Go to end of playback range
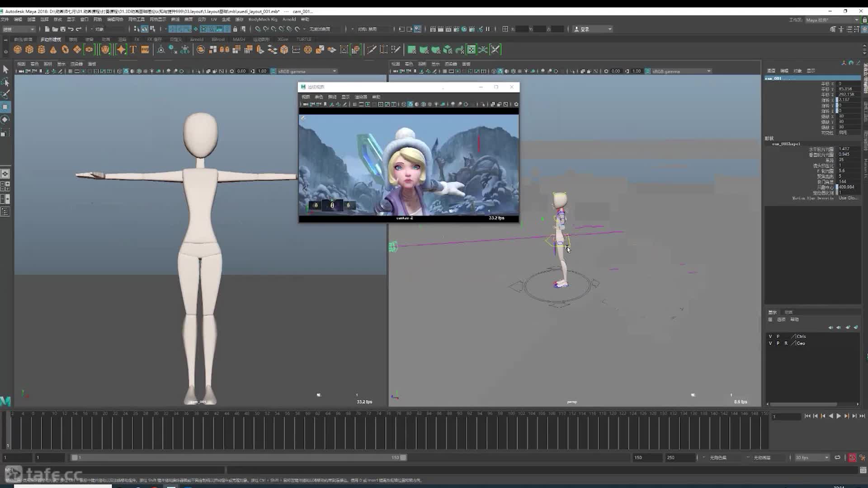 [862, 416]
